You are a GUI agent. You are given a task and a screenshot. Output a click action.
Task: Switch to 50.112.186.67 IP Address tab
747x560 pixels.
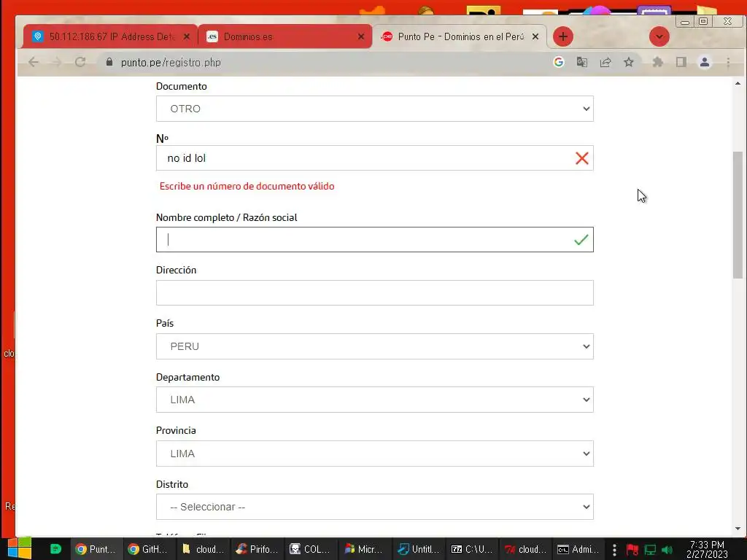[x=111, y=36]
